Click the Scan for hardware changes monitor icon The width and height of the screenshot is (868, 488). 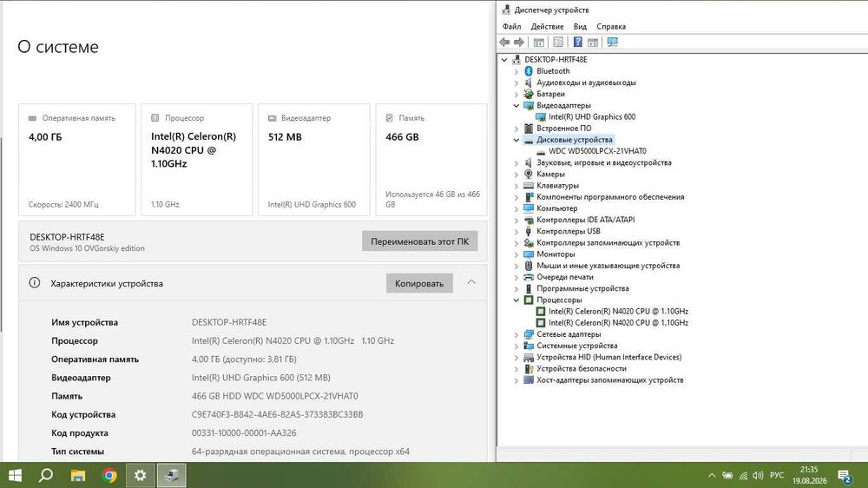[x=612, y=42]
